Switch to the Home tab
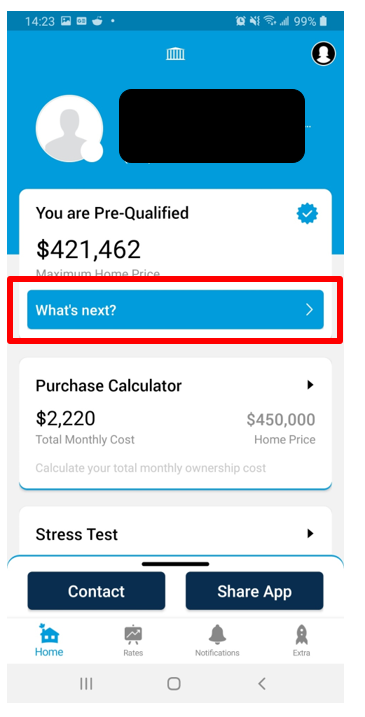 click(49, 640)
